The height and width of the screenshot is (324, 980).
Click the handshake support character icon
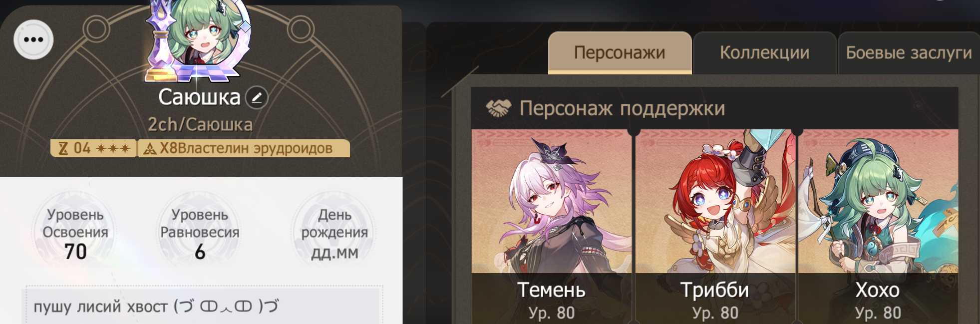pos(498,108)
